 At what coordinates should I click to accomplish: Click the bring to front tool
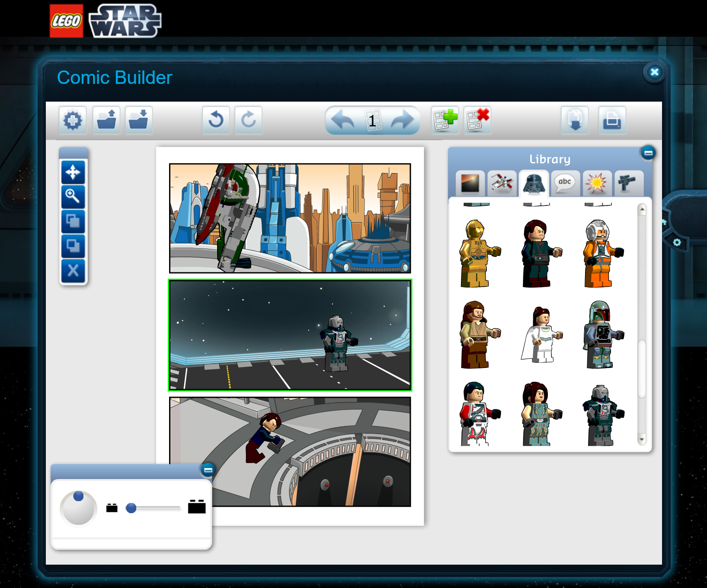pyautogui.click(x=73, y=221)
